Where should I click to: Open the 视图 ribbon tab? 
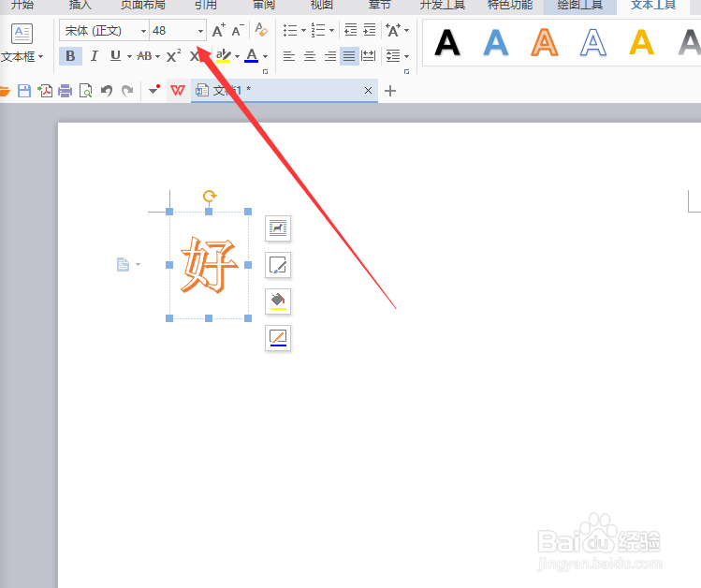point(322,5)
